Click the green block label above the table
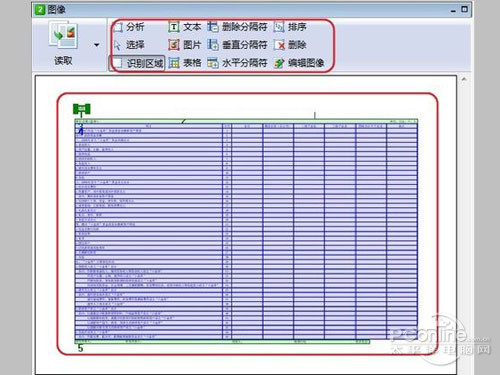The width and height of the screenshot is (500, 375). 82,109
